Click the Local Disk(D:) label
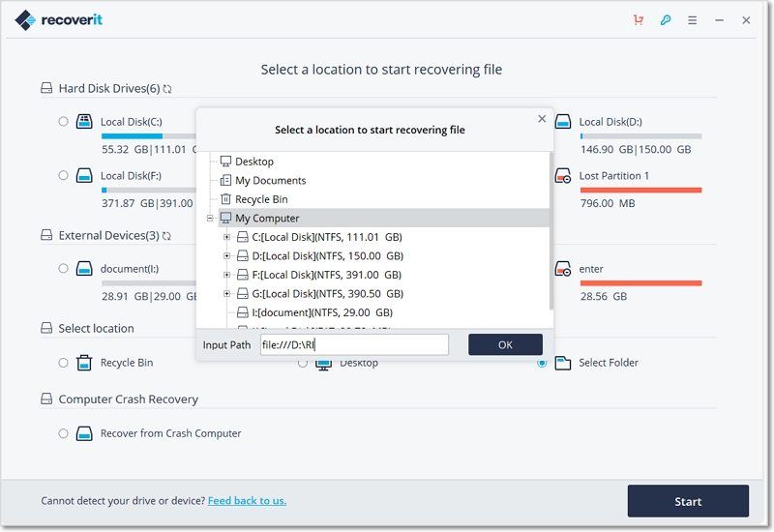The width and height of the screenshot is (774, 532). tap(610, 122)
